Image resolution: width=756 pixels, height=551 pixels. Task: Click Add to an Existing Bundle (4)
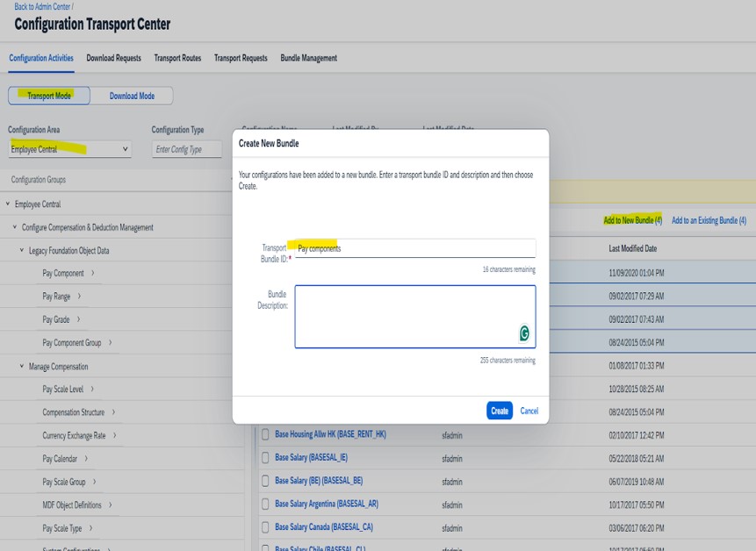709,220
